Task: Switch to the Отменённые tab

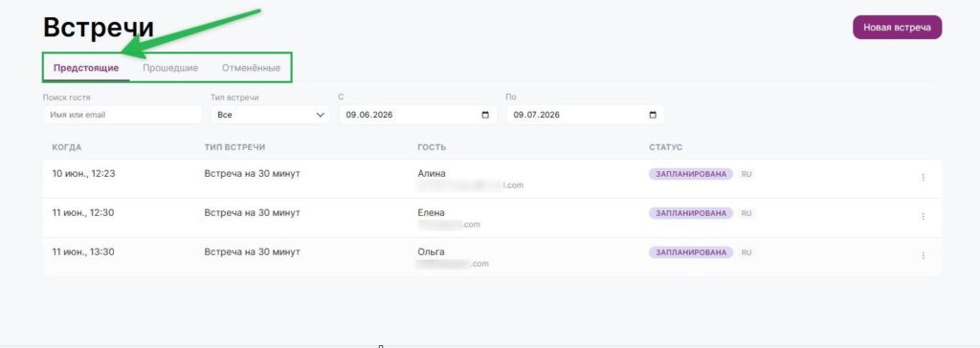Action: pos(252,68)
